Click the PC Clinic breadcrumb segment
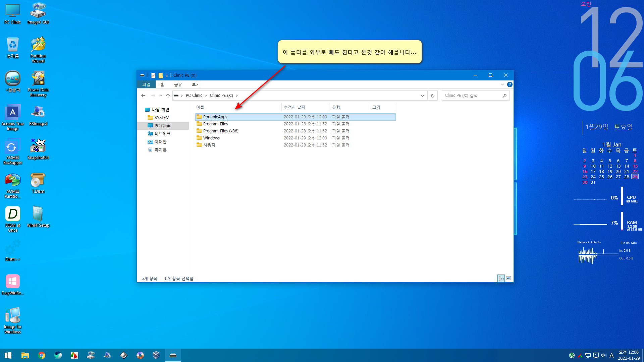Screen dimensions: 644x362 pos(194,96)
